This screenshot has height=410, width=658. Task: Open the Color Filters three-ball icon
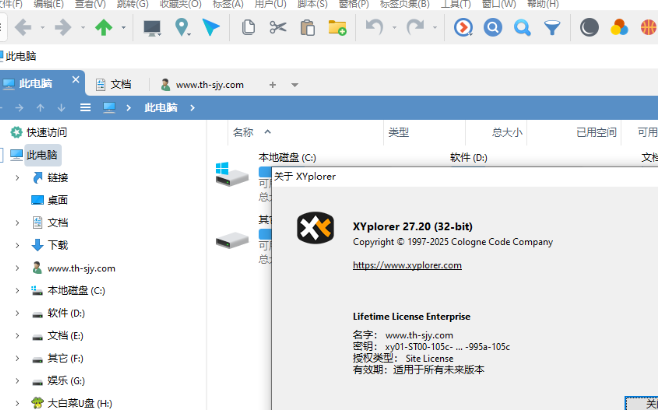point(619,28)
